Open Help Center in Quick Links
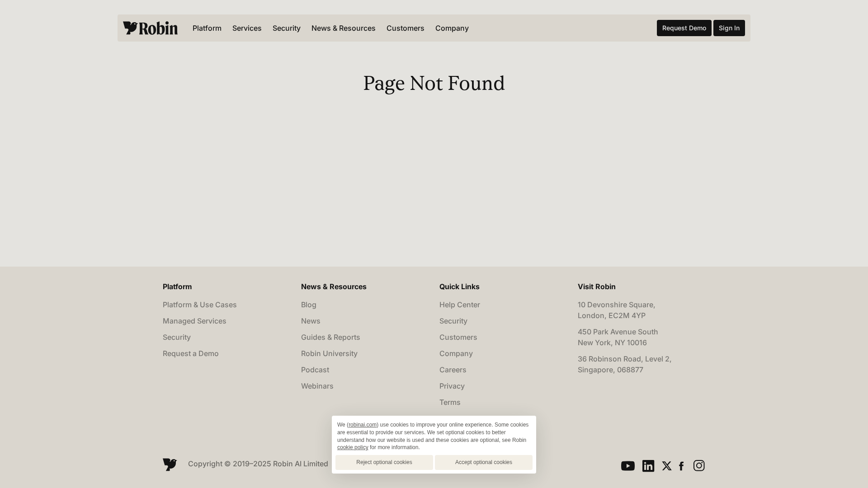Screen dimensions: 868x488 point(459,305)
